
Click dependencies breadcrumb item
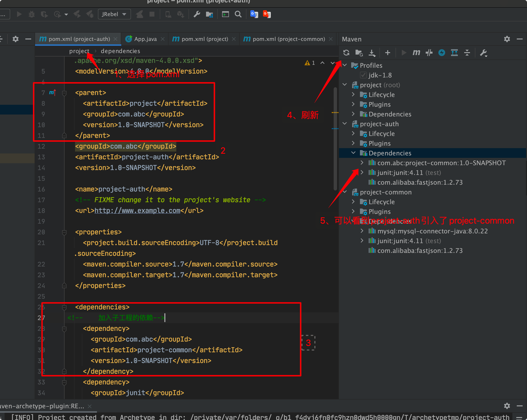pos(120,51)
